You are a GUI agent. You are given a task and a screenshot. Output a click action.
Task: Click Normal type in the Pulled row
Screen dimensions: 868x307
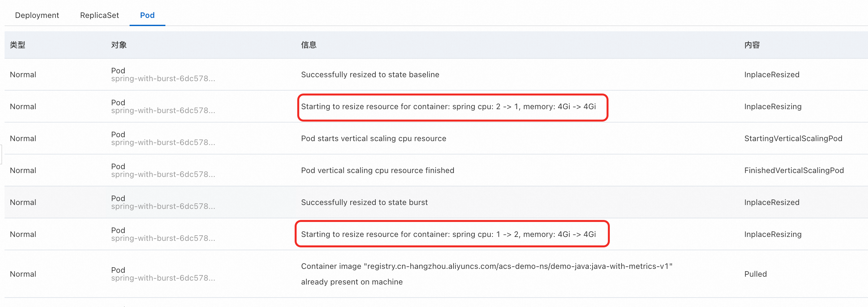coord(23,274)
